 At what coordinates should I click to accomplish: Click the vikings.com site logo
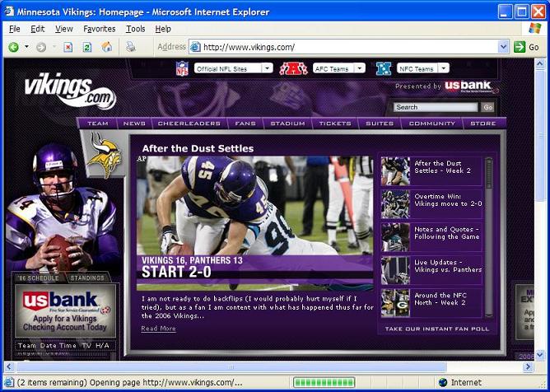tap(70, 91)
